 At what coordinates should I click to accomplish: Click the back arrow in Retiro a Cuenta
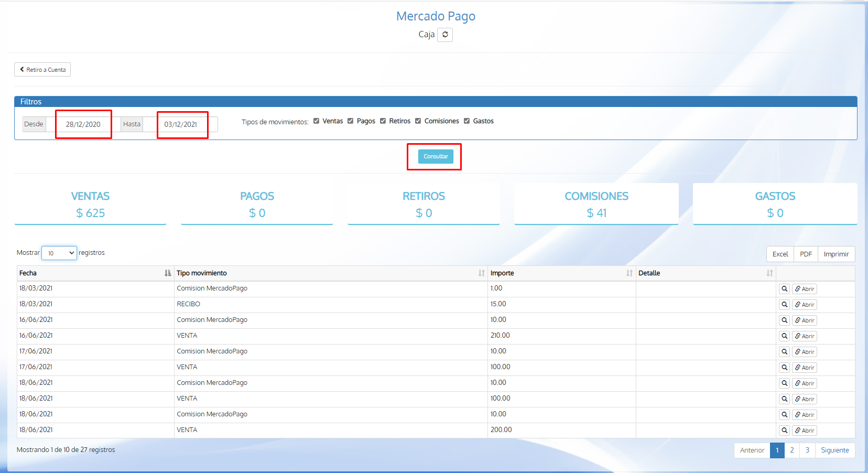[x=21, y=69]
